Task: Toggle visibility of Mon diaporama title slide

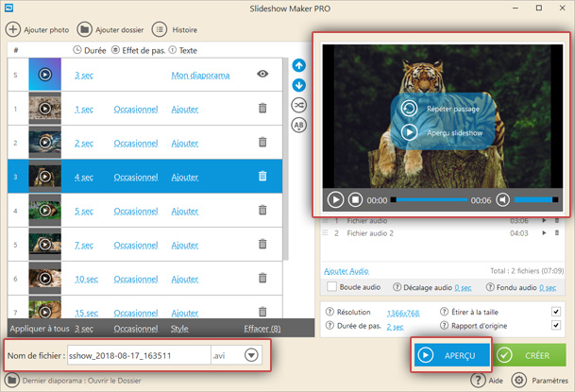Action: 262,74
